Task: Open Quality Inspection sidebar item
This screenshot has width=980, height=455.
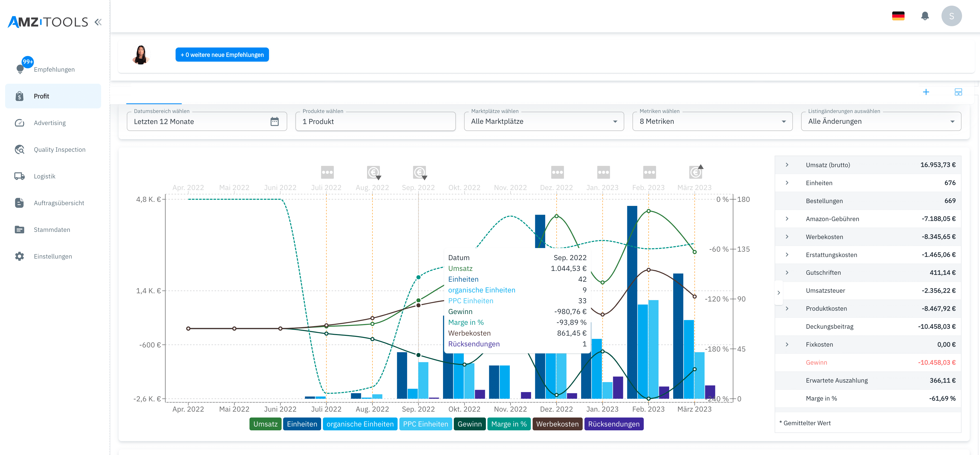Action: 59,149
